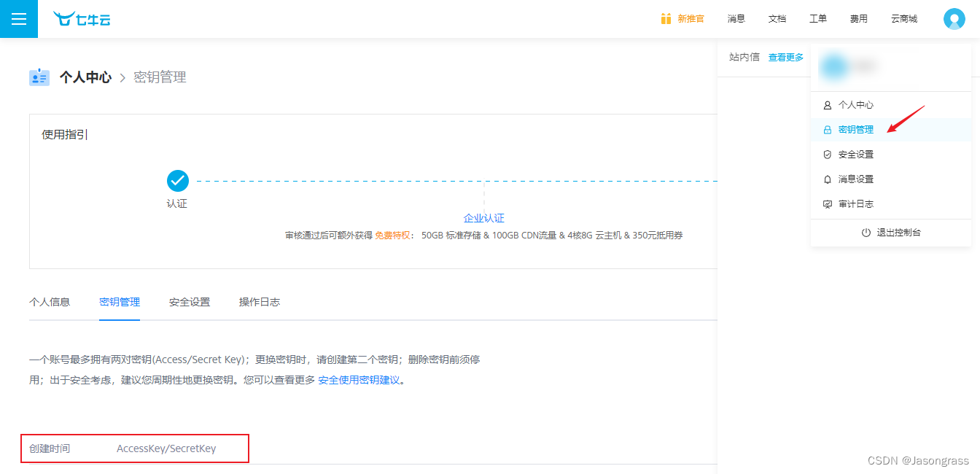Switch to the 操作日志 tab
The width and height of the screenshot is (980, 474).
click(259, 301)
